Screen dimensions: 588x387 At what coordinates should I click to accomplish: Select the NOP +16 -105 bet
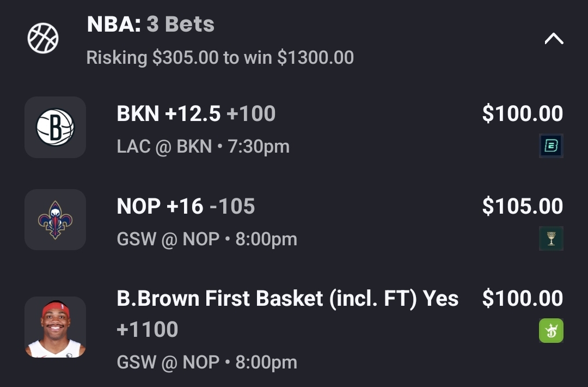pyautogui.click(x=186, y=207)
